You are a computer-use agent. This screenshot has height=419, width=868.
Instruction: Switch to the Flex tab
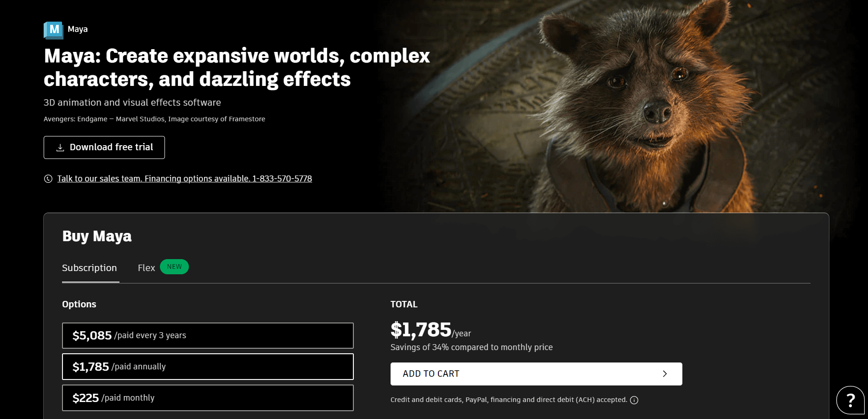tap(147, 268)
